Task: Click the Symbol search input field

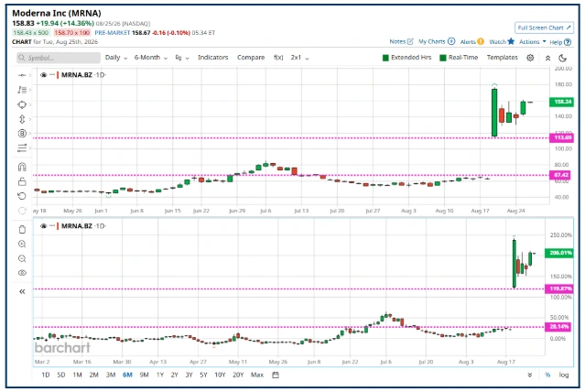Action: 59,58
